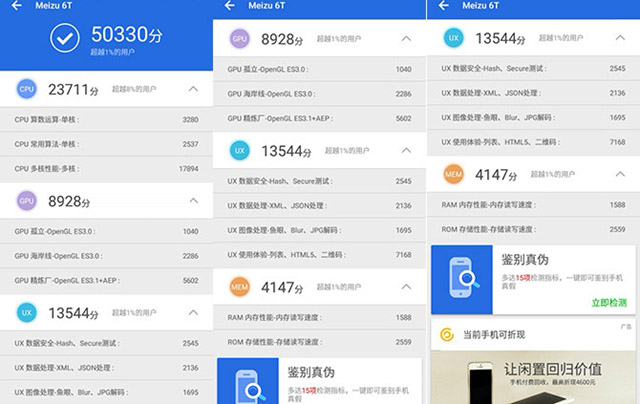
Task: Select UX 数据处理 row 2136 in right screenshot
Action: tap(533, 93)
